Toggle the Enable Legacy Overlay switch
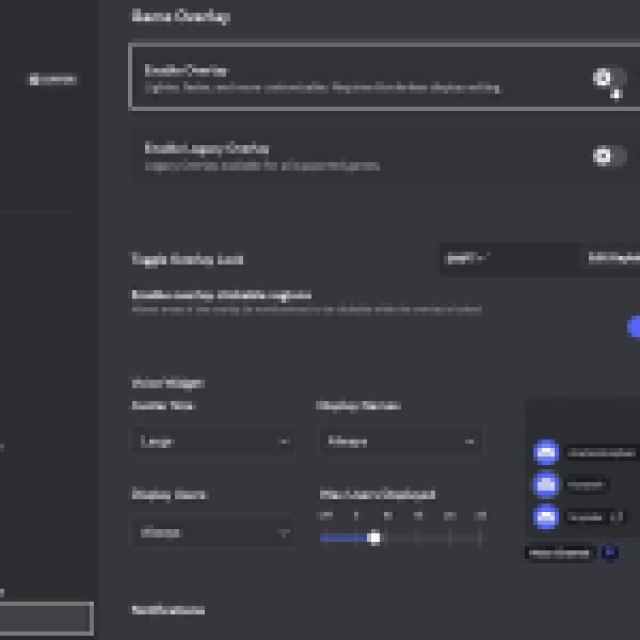 609,156
